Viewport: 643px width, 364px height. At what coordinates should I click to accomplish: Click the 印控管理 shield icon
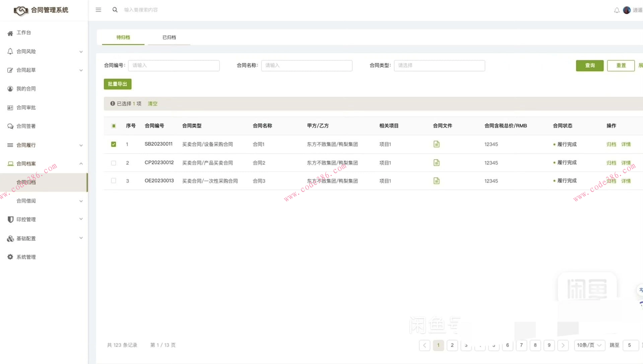[10, 219]
